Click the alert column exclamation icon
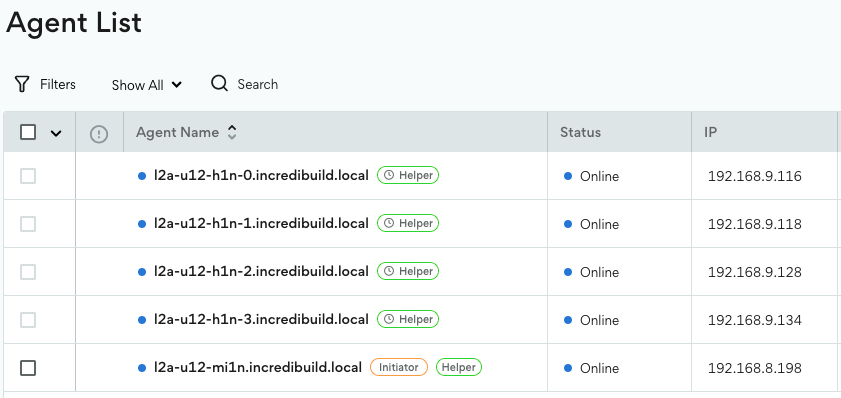This screenshot has height=398, width=841. (x=99, y=134)
